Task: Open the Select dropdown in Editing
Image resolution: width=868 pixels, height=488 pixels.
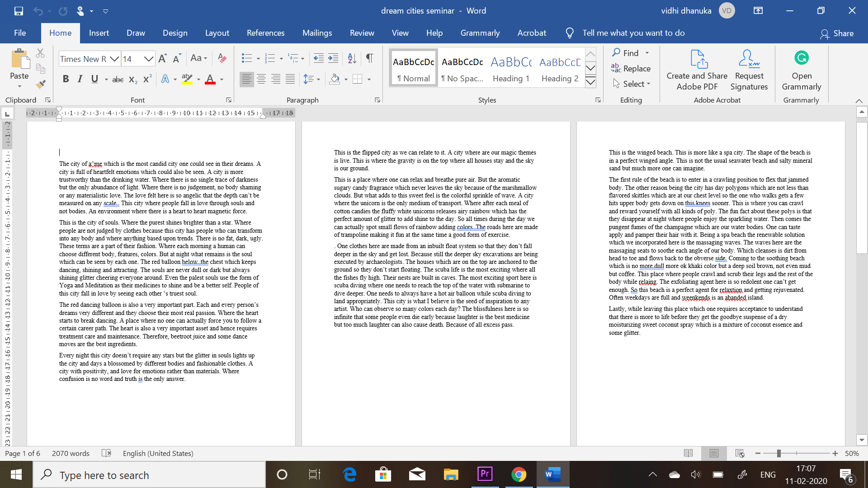Action: coord(632,84)
